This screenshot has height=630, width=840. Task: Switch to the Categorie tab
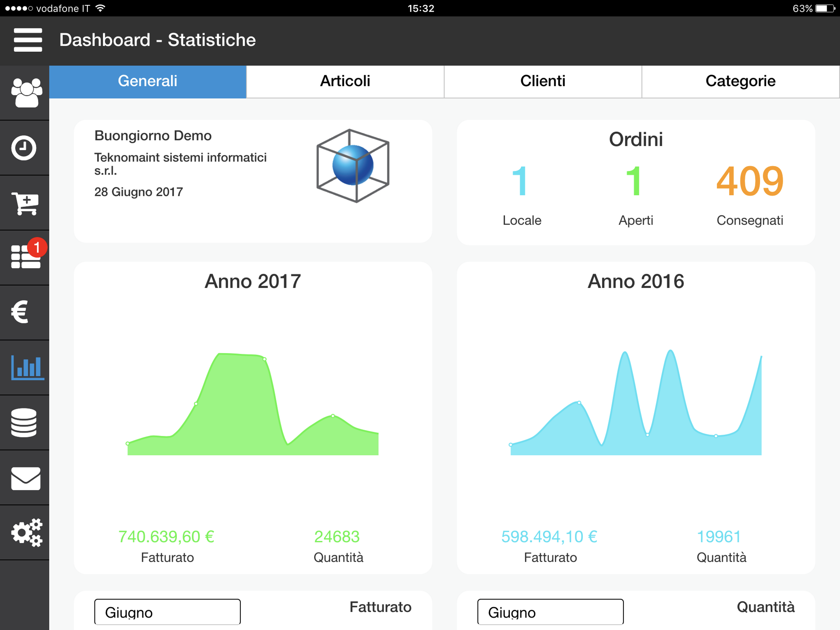point(740,81)
